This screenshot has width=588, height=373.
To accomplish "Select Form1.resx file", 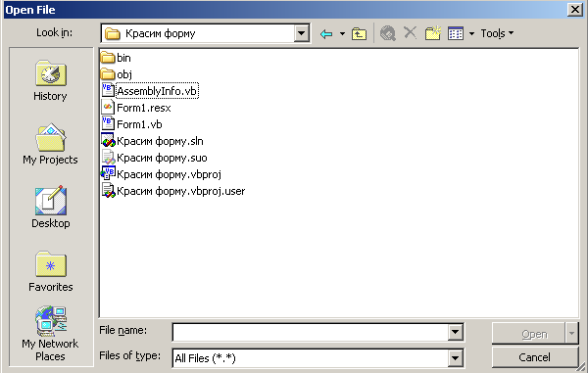I will pyautogui.click(x=136, y=108).
